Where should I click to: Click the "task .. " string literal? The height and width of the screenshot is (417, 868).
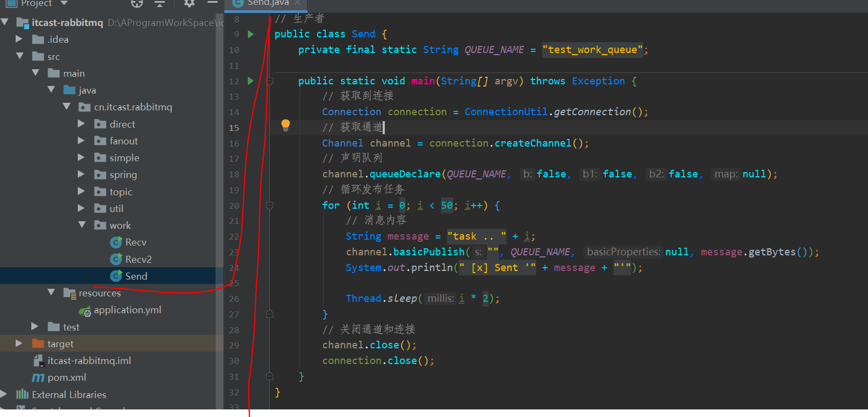click(477, 236)
